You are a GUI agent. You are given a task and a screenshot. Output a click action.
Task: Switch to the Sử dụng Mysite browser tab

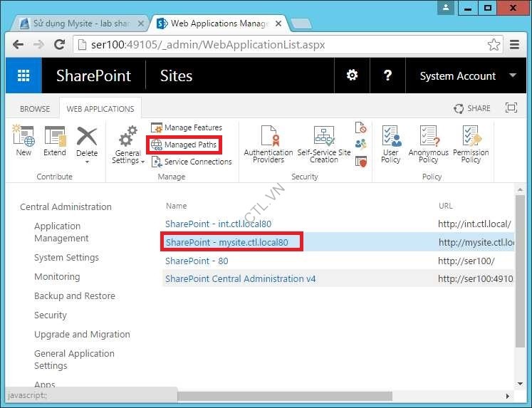point(80,23)
